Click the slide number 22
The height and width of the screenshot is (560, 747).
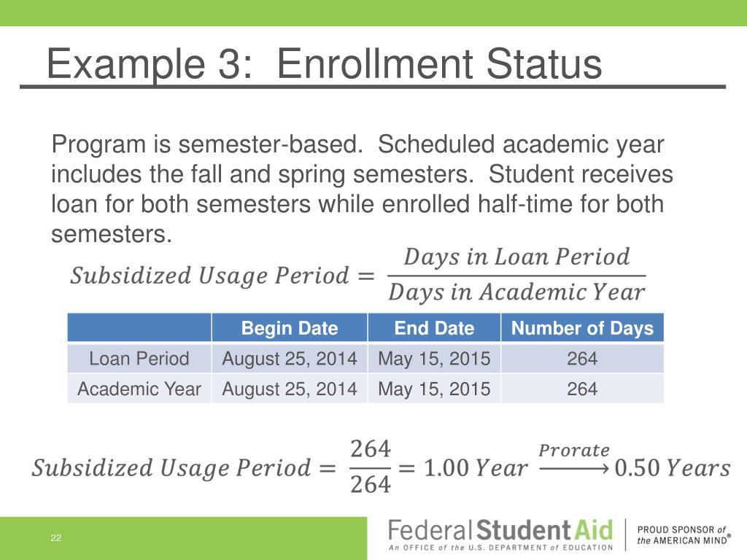55,537
